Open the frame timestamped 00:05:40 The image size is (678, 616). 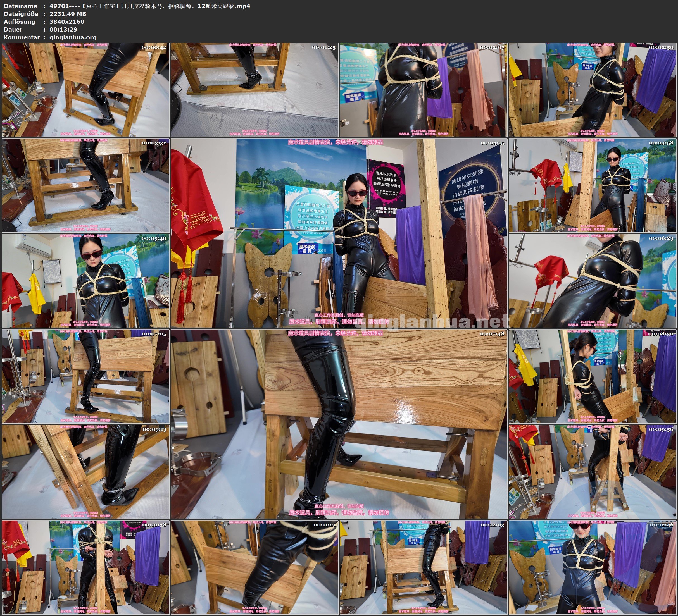[86, 280]
